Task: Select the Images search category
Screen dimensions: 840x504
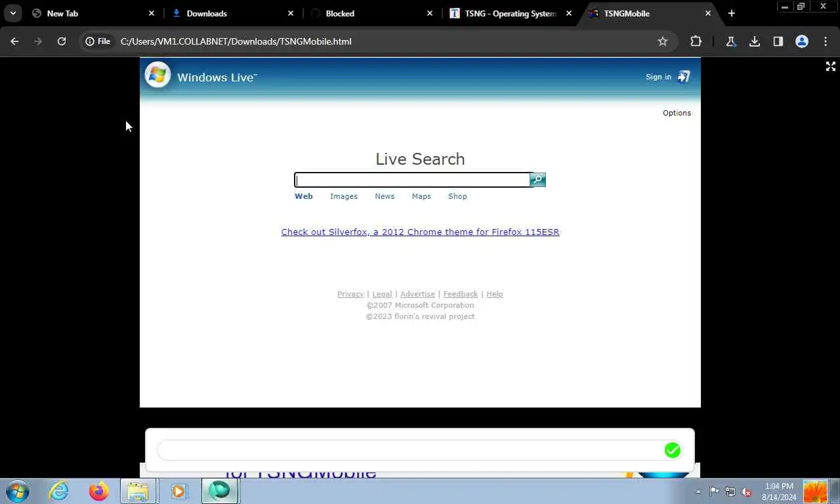Action: pos(344,196)
